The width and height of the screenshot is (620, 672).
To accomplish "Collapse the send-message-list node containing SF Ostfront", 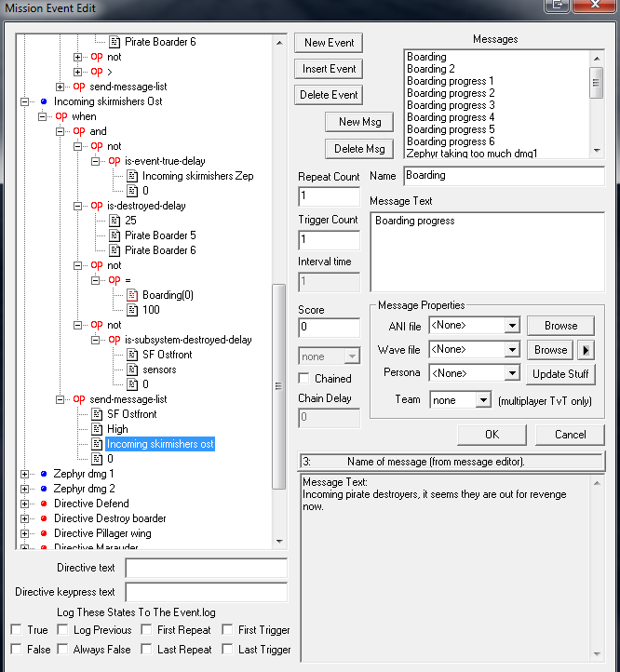I will (x=60, y=400).
